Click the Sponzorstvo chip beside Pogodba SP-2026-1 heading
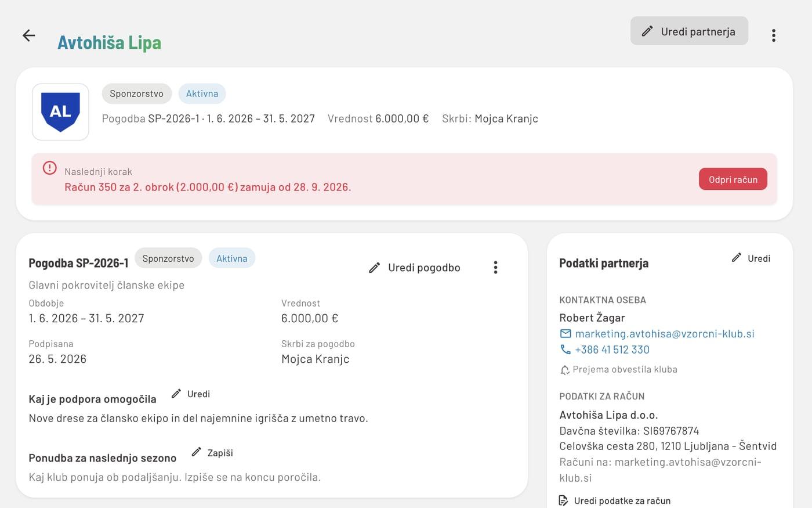812x508 pixels. [x=168, y=258]
